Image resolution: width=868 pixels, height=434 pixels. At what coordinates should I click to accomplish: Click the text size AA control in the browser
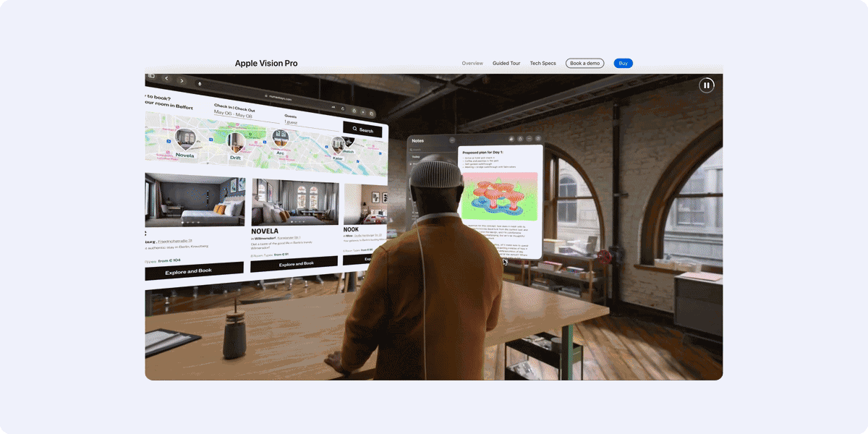pos(333,107)
